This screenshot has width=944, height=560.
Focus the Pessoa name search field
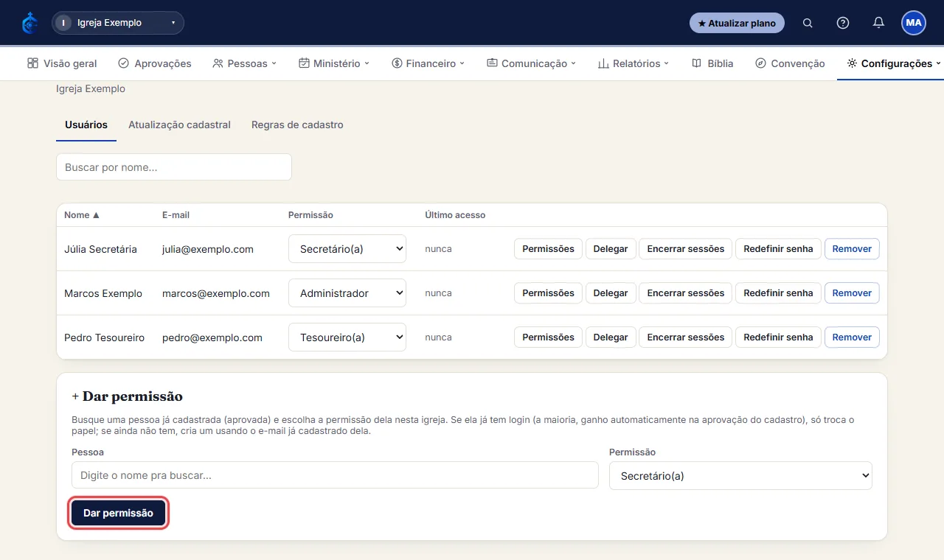(335, 475)
